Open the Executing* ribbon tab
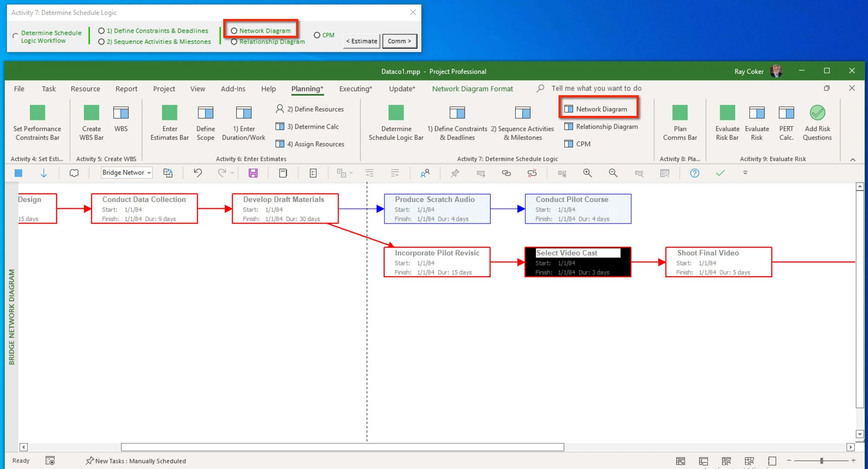The image size is (868, 469). pyautogui.click(x=355, y=89)
